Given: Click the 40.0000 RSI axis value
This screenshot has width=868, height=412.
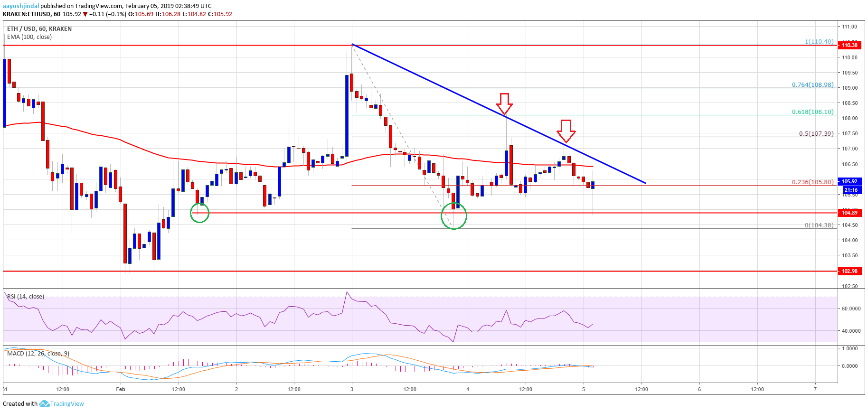Looking at the screenshot, I should coord(851,331).
